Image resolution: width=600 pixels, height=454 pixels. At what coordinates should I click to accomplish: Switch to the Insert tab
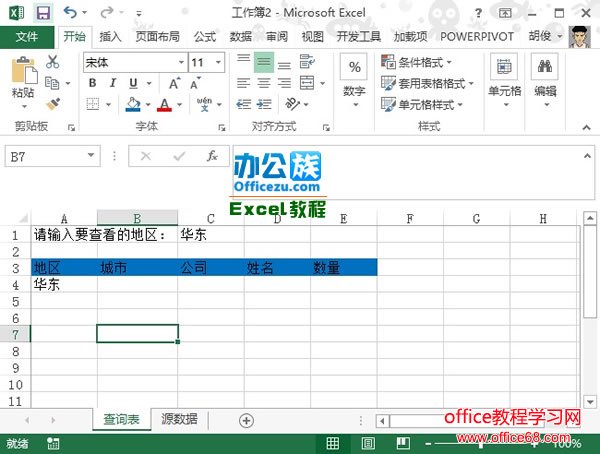click(x=110, y=37)
